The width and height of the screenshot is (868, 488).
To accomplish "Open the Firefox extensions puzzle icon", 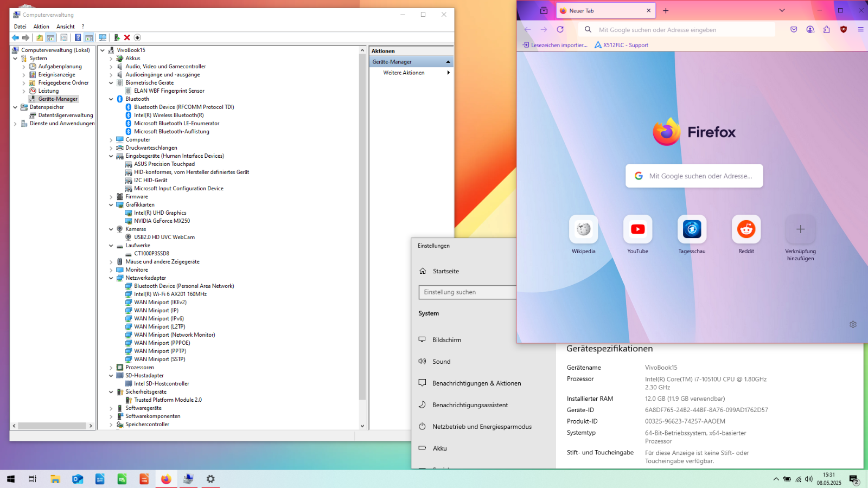I will (826, 29).
